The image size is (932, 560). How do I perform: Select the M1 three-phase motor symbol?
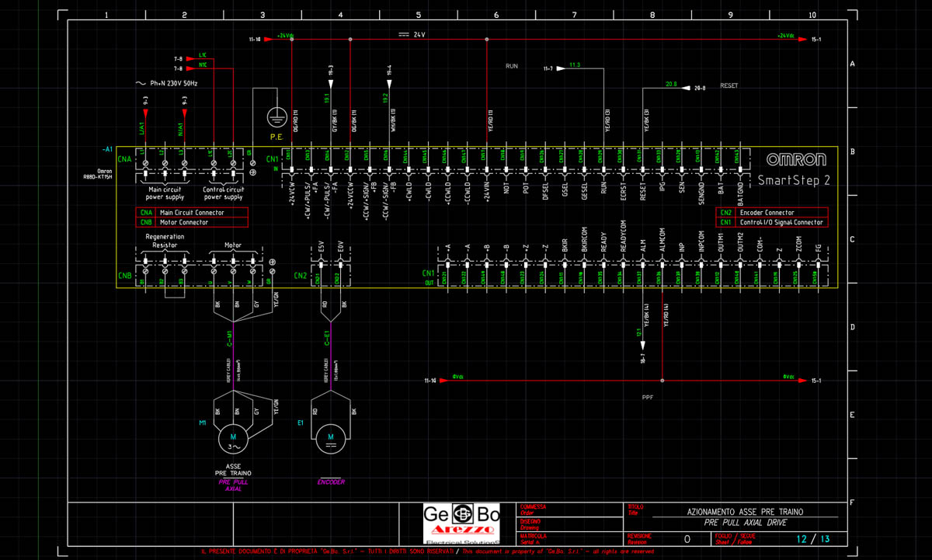[233, 439]
